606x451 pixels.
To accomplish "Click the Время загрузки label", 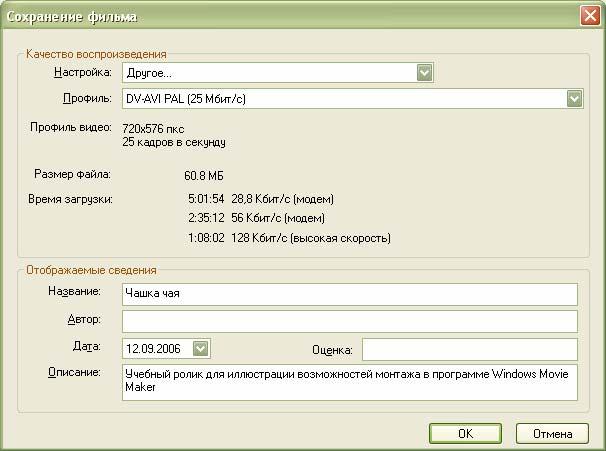I will [x=70, y=199].
